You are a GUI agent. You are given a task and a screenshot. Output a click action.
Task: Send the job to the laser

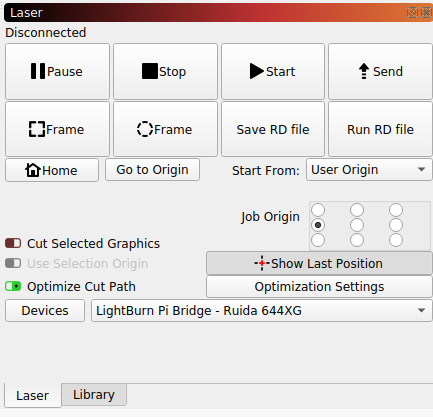pyautogui.click(x=380, y=71)
